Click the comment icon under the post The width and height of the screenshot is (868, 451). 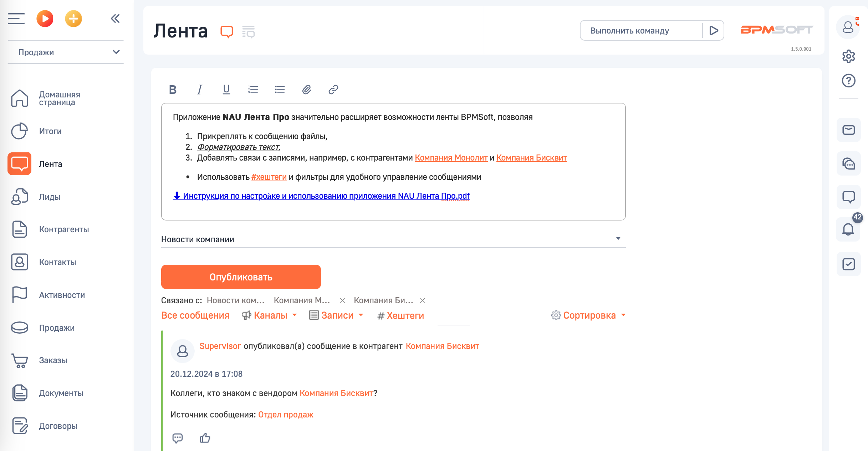point(178,438)
